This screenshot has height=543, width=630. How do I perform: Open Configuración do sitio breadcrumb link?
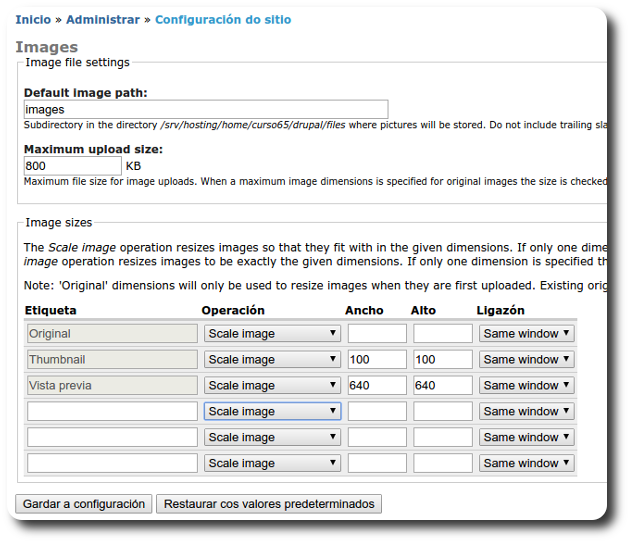click(223, 19)
